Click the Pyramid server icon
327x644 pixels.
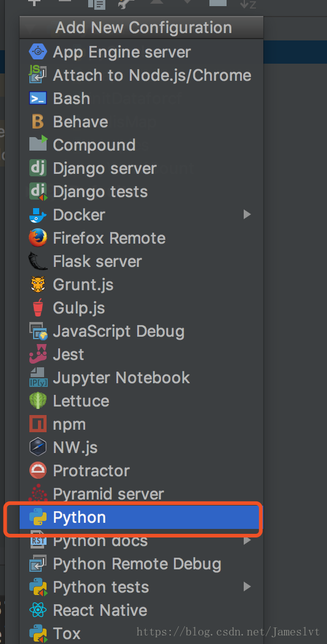(x=38, y=493)
